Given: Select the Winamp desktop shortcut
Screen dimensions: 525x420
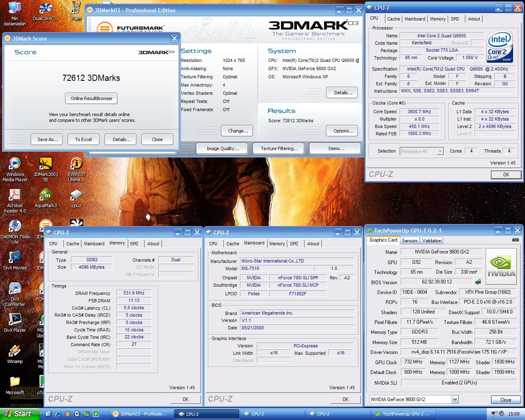Looking at the screenshot, I should pyautogui.click(x=15, y=354).
